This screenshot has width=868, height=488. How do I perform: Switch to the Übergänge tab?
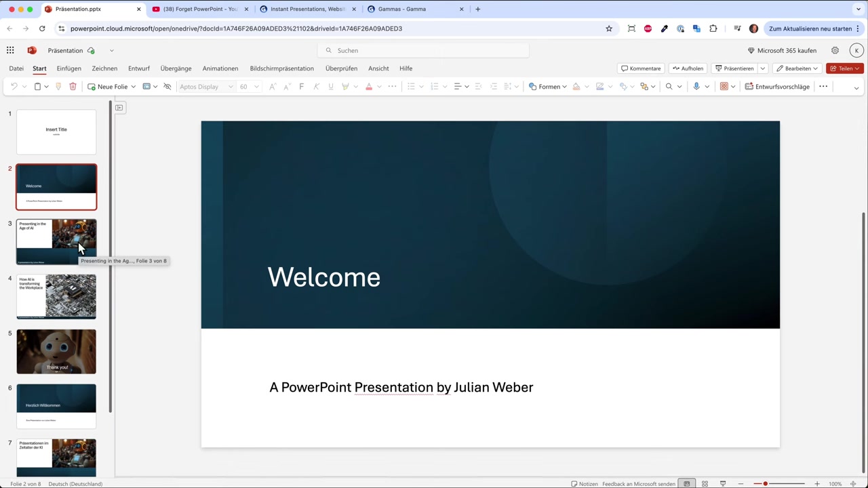coord(176,68)
